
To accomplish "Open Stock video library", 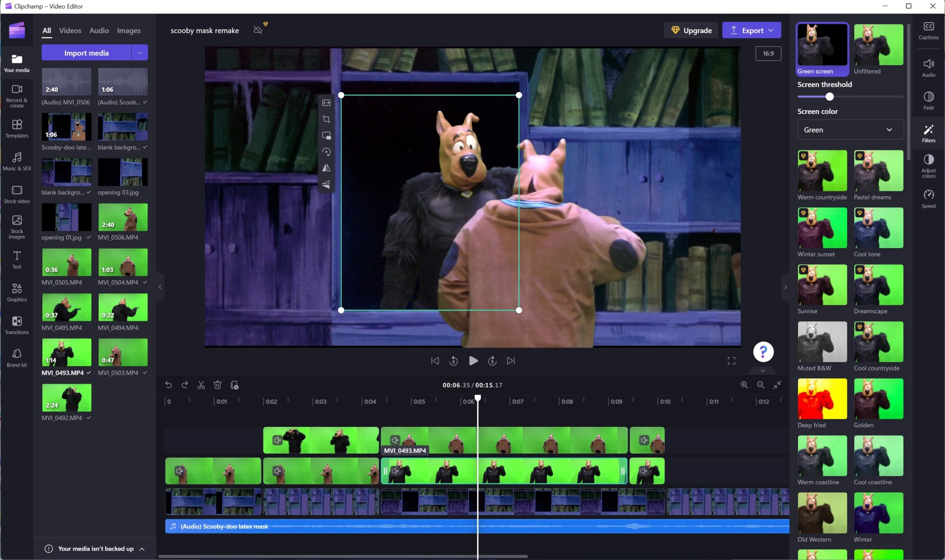I will [17, 194].
